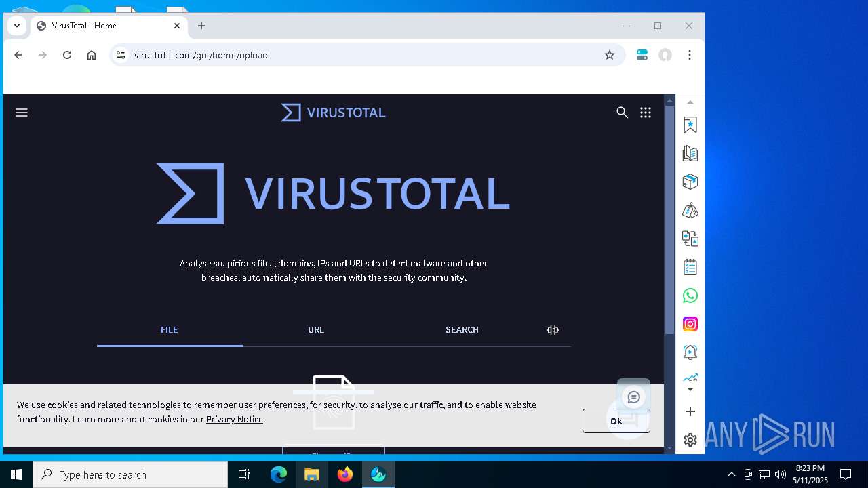
Task: Click the page vertical scrollbar thumb
Action: click(x=669, y=220)
